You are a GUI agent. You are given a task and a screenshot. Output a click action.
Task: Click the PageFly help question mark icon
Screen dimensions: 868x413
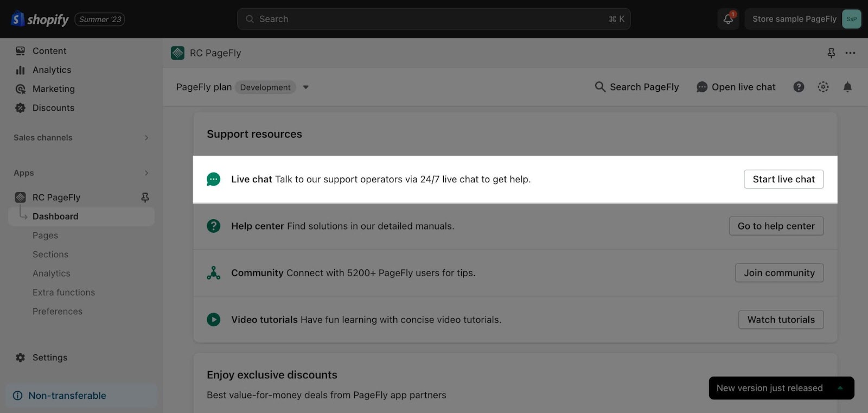[x=799, y=87]
